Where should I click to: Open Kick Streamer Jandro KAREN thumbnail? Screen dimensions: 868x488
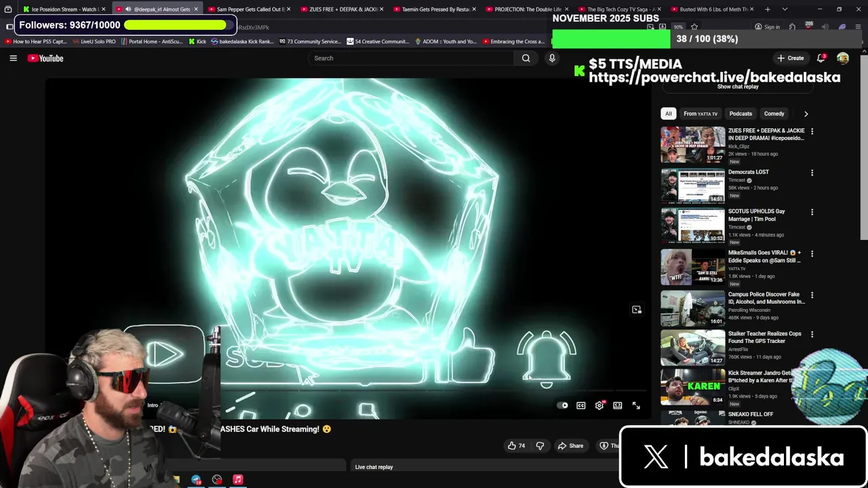click(x=692, y=386)
